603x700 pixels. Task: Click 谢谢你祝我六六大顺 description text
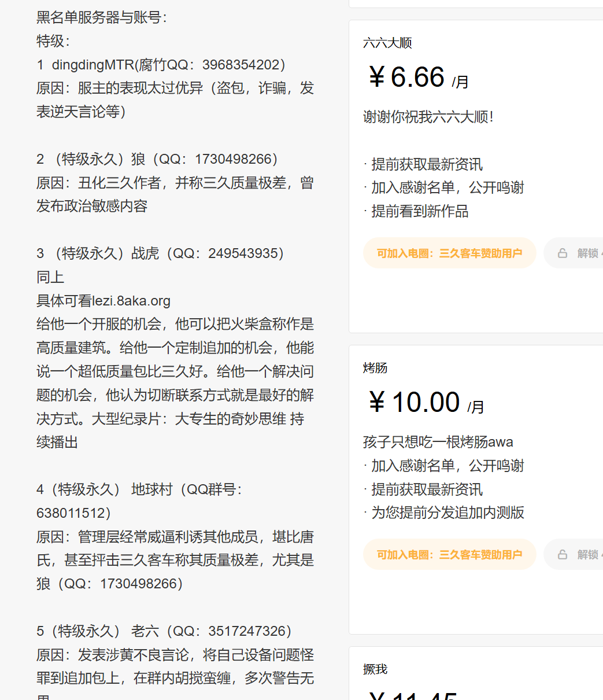(x=428, y=117)
